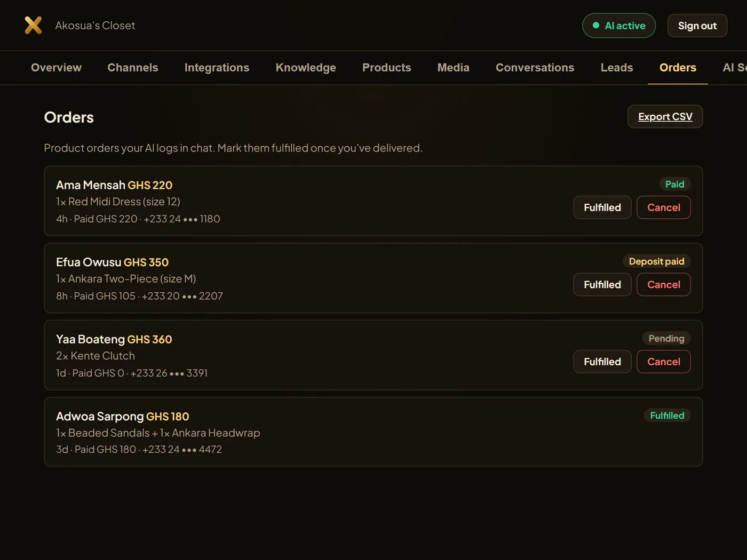Viewport: 747px width, 560px height.
Task: Click the Red Midi Dress item line
Action: (x=118, y=202)
